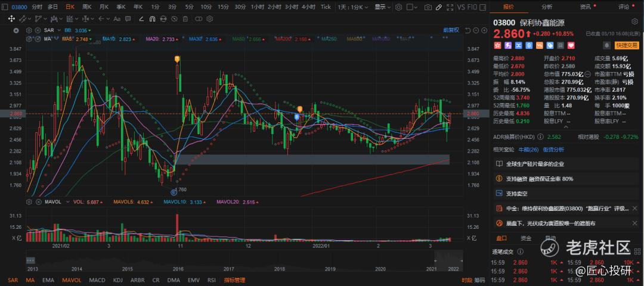Viewport: 644px width, 286px height.
Task: Click the VS compare button
Action: click(x=462, y=7)
